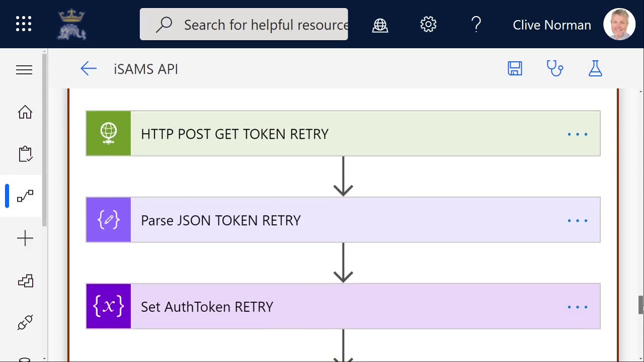644x362 pixels.
Task: Click the Clive Norman account name
Action: coord(552,25)
